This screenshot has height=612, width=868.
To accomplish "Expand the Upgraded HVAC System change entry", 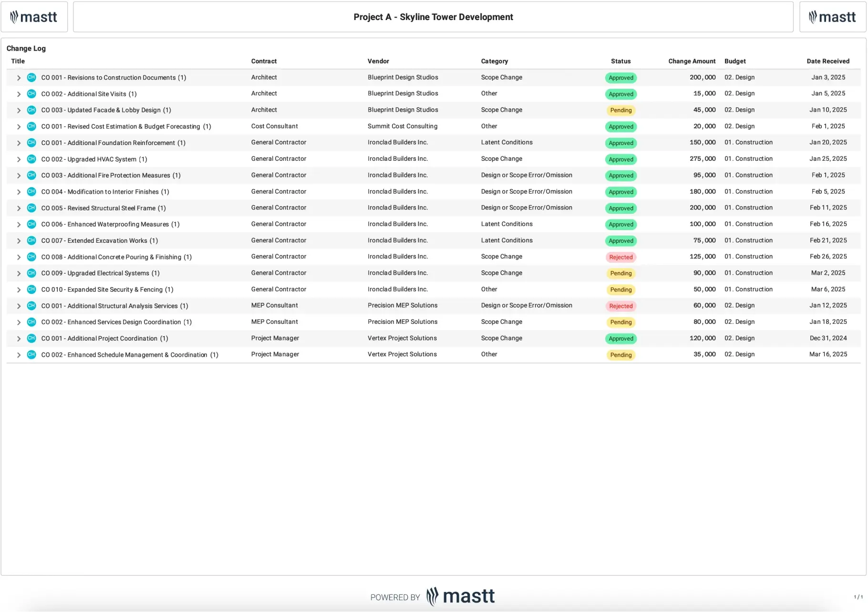I will (19, 159).
